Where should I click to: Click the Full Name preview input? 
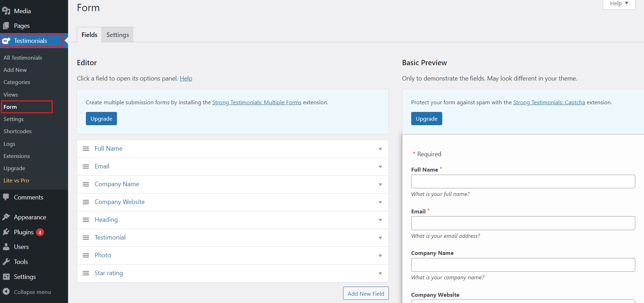click(x=523, y=181)
